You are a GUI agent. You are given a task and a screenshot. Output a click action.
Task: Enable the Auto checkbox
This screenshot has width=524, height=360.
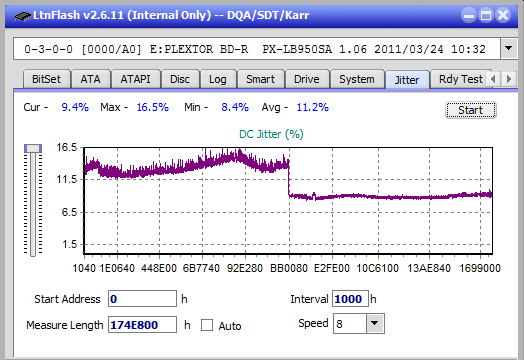click(207, 325)
